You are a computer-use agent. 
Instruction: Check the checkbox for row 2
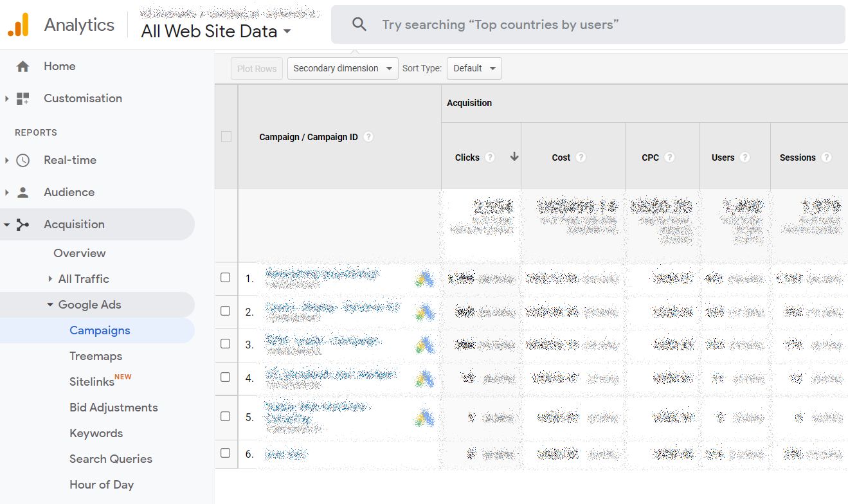click(x=226, y=311)
